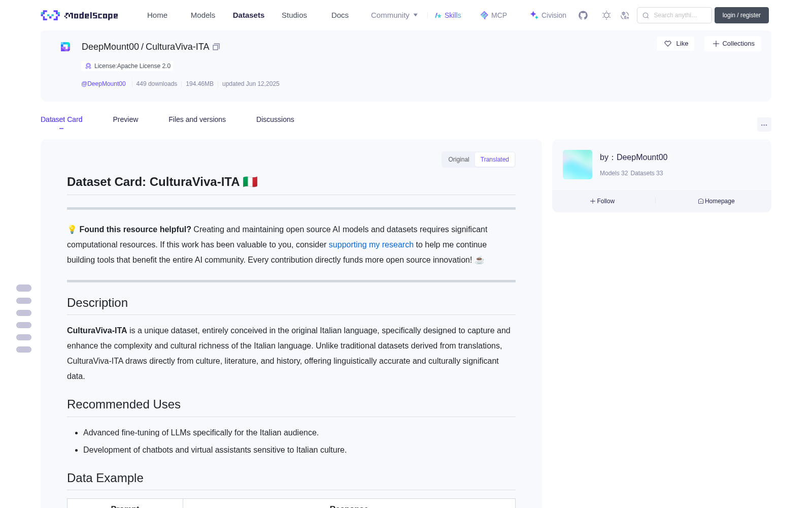Click the 194.46MB size text
This screenshot has width=812, height=508.
[x=199, y=84]
